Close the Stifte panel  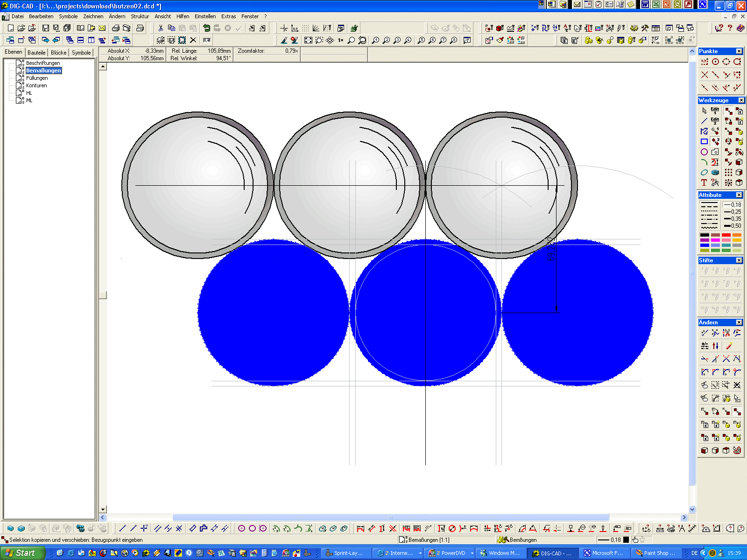739,260
